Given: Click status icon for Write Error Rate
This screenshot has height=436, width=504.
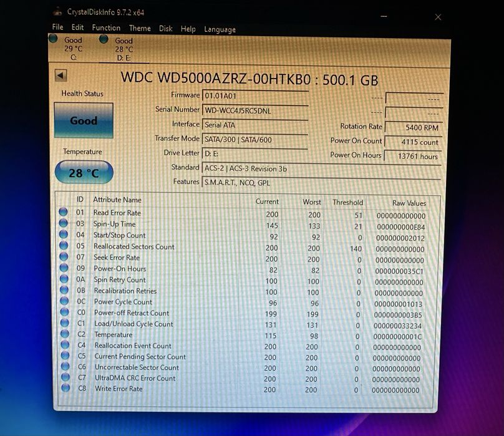Looking at the screenshot, I should pyautogui.click(x=66, y=388).
